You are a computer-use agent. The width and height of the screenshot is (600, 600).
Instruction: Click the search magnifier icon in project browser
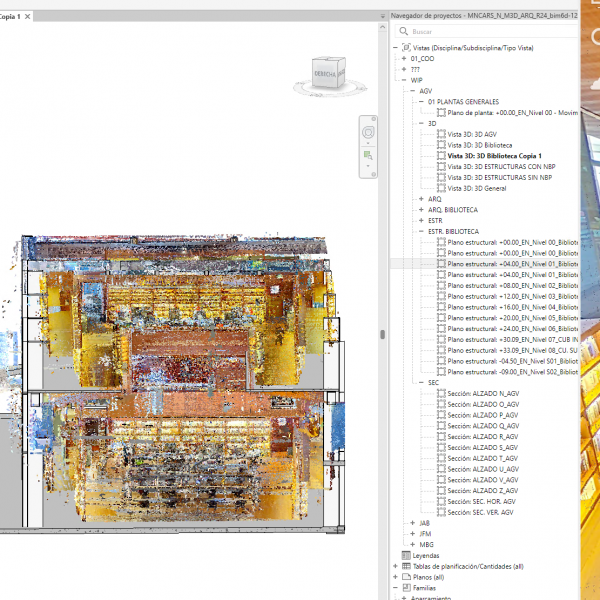(x=402, y=31)
